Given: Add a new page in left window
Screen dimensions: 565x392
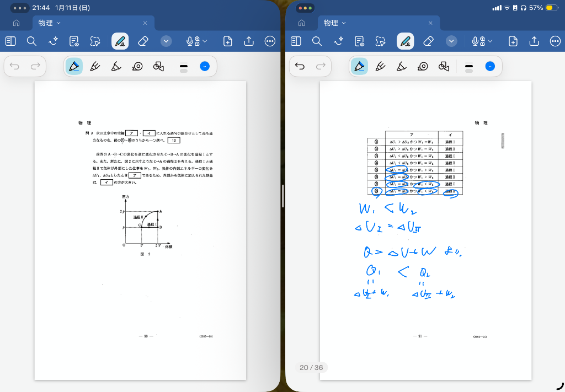Looking at the screenshot, I should click(227, 41).
